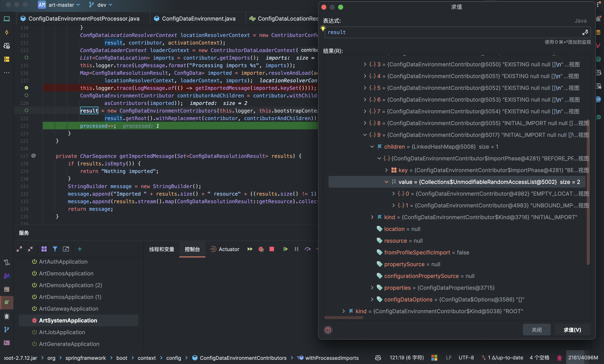This screenshot has height=364, width=604.
Task: Click the Stop process red square icon
Action: click(272, 249)
